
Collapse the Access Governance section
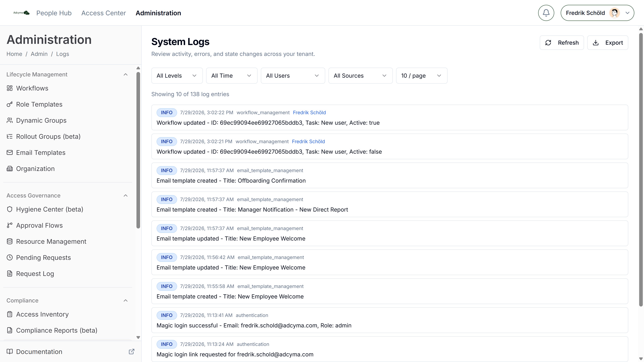coord(126,196)
